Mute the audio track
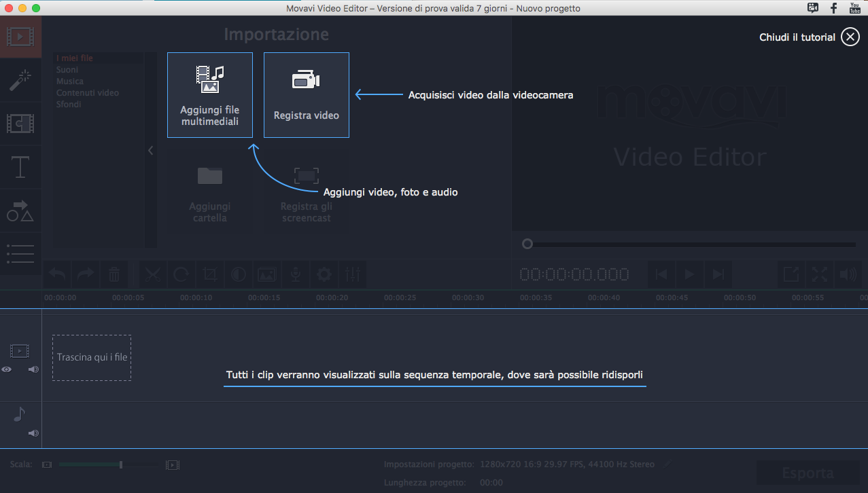Screen dimensions: 868x493 pos(33,433)
